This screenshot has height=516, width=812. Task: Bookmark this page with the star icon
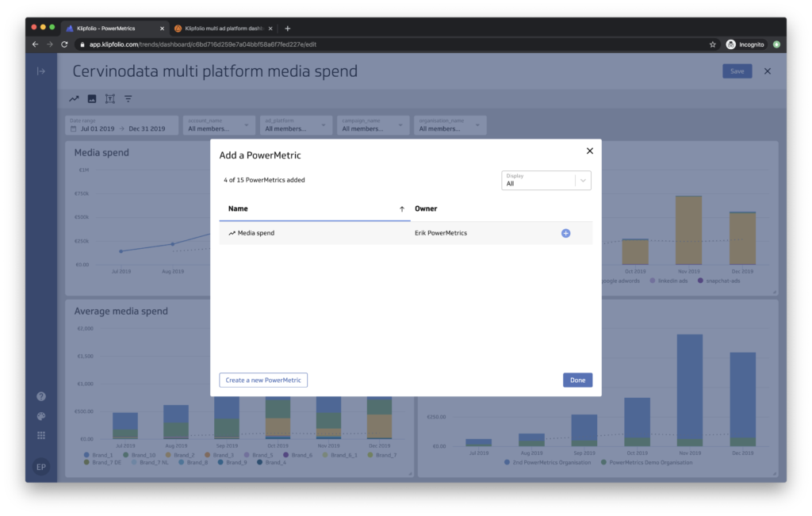click(x=713, y=44)
